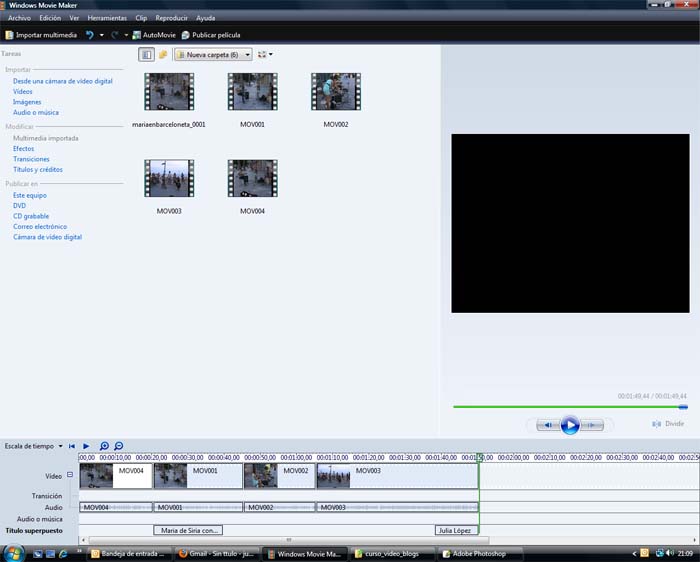Select the MOV003 audio track clip
Viewport: 700px width, 562px height.
point(397,507)
